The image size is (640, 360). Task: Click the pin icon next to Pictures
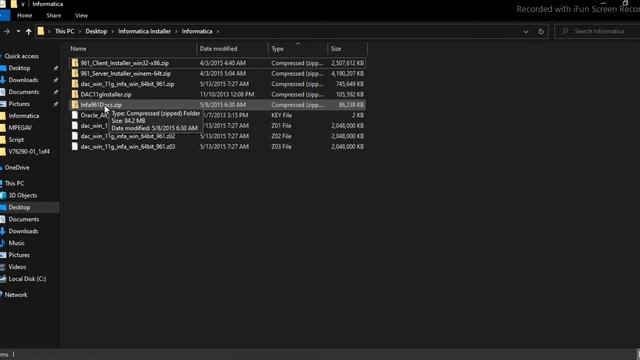point(56,104)
